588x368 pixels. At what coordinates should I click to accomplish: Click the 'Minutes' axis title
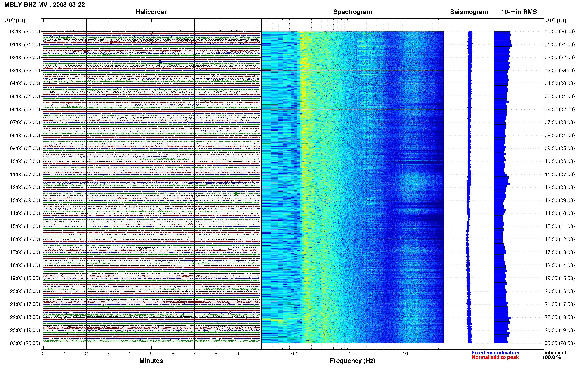(151, 361)
